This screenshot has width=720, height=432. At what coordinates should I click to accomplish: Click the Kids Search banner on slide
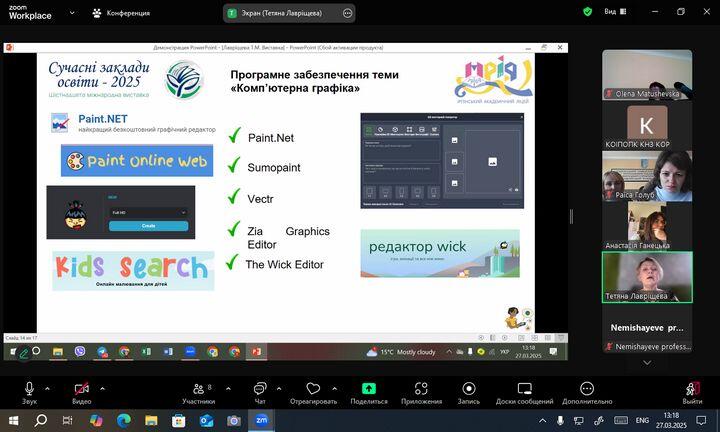point(133,271)
